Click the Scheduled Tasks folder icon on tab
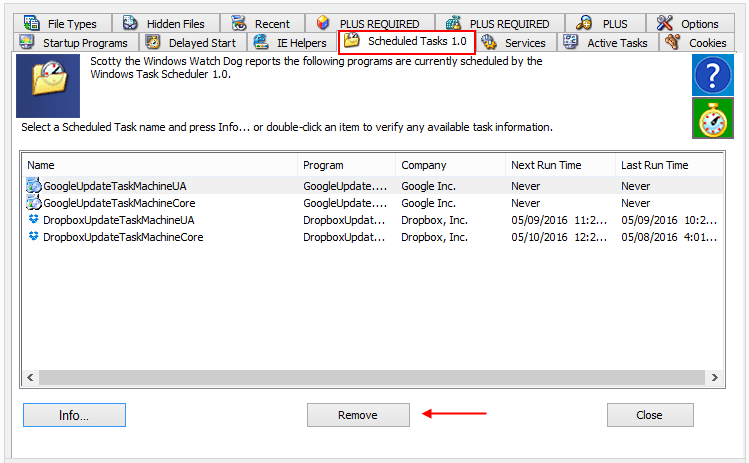 point(352,40)
